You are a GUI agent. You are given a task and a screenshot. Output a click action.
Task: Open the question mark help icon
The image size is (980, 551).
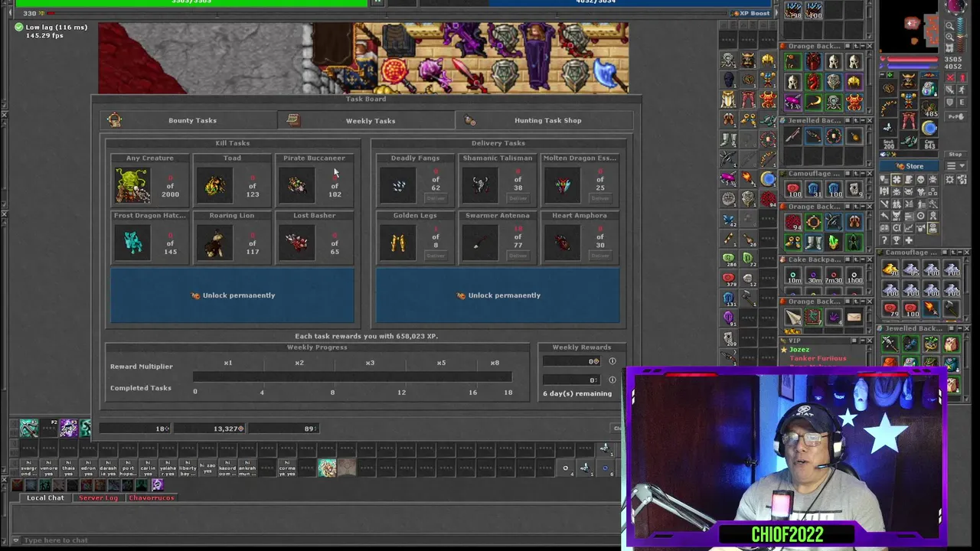884,240
